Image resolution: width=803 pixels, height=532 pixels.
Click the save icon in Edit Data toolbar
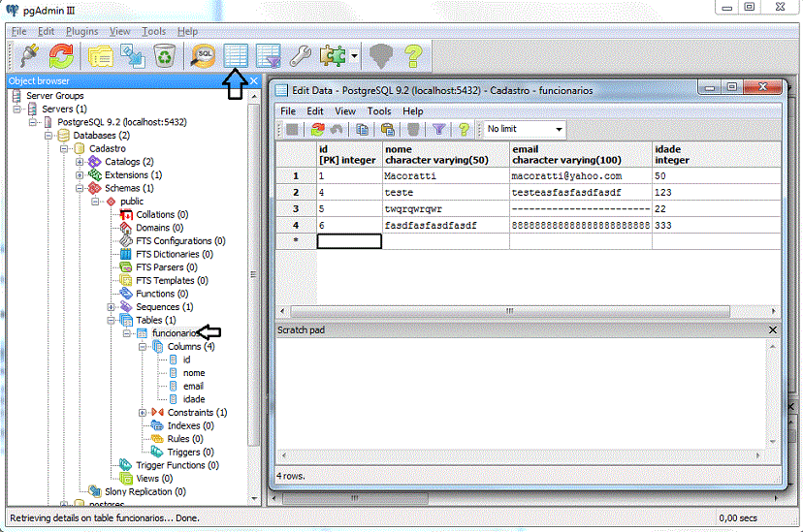(x=293, y=130)
